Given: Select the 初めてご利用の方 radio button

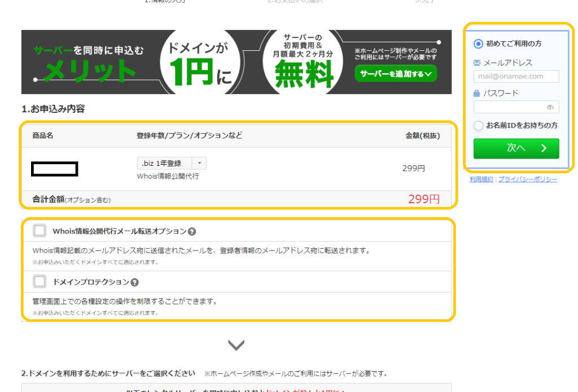Looking at the screenshot, I should (478, 44).
